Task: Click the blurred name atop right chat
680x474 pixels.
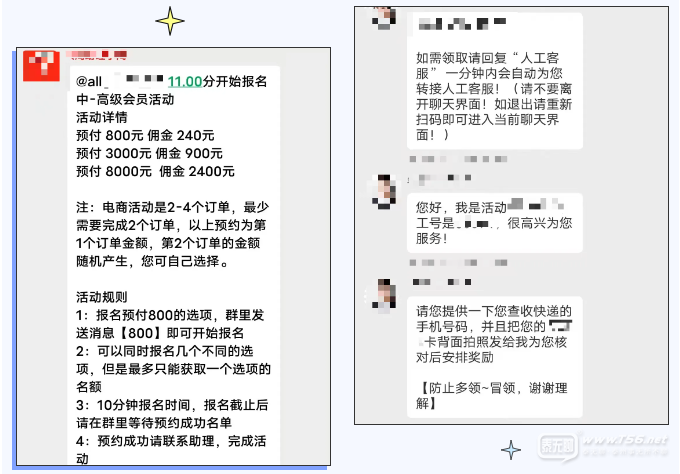Action: [x=462, y=23]
